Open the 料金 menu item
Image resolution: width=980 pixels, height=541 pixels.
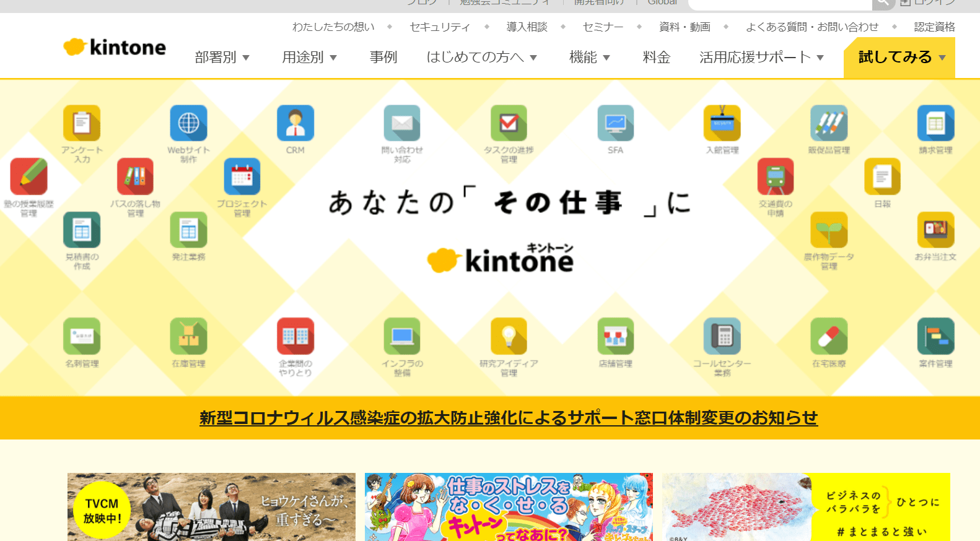[x=657, y=58]
